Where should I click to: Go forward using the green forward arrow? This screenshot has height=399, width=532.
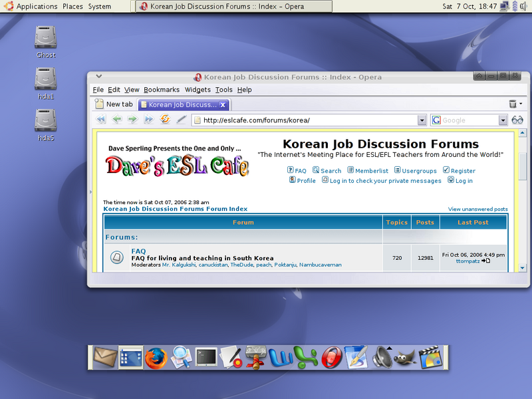[132, 120]
